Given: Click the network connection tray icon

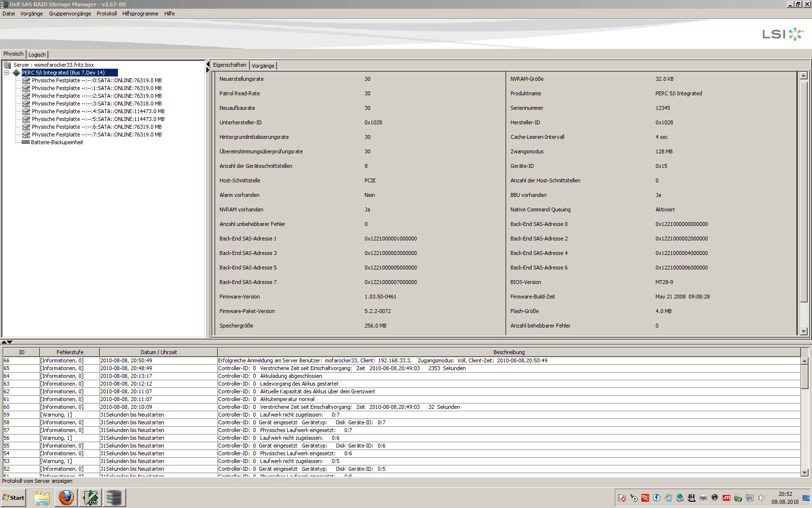Looking at the screenshot, I should tap(750, 498).
